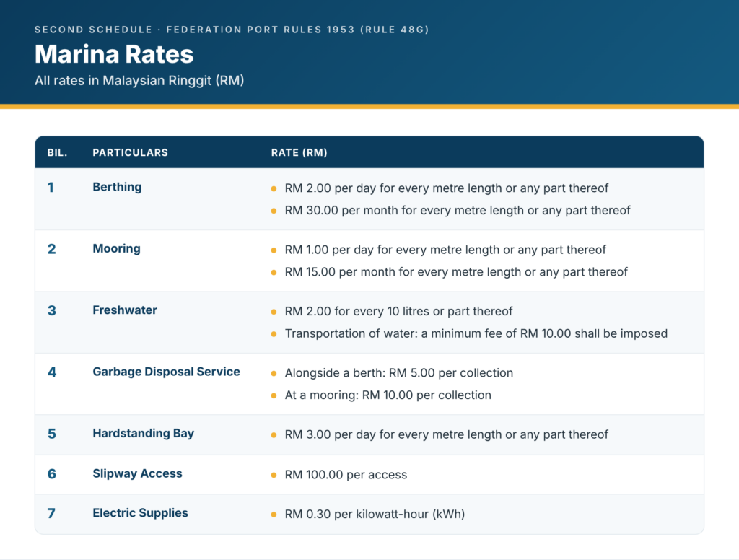This screenshot has width=739, height=560.
Task: Click row number 4 in Bil. column
Action: coord(52,372)
